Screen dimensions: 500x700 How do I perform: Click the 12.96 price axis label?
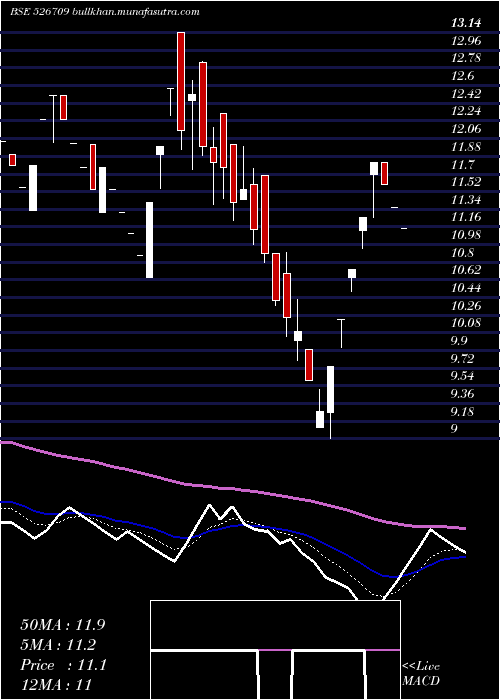(466, 41)
